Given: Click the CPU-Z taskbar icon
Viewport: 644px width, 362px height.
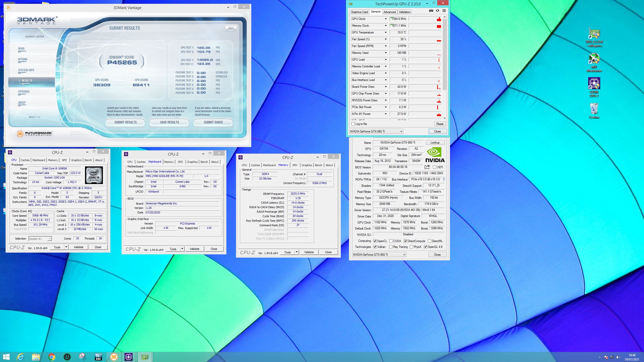Looking at the screenshot, I should click(129, 357).
